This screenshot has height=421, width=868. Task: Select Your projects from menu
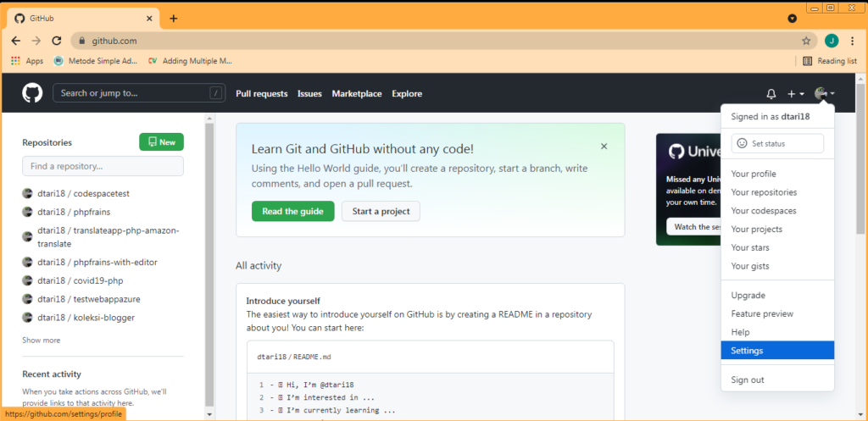pyautogui.click(x=777, y=229)
